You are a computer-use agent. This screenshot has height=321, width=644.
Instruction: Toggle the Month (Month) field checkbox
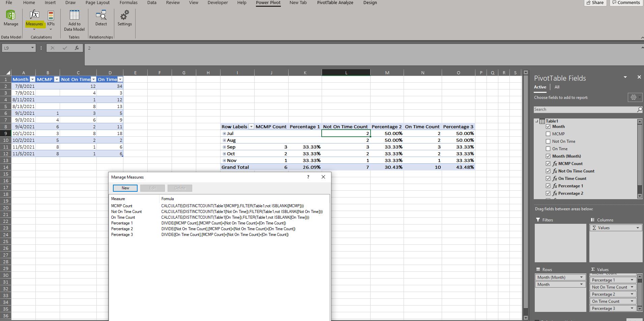pos(548,156)
